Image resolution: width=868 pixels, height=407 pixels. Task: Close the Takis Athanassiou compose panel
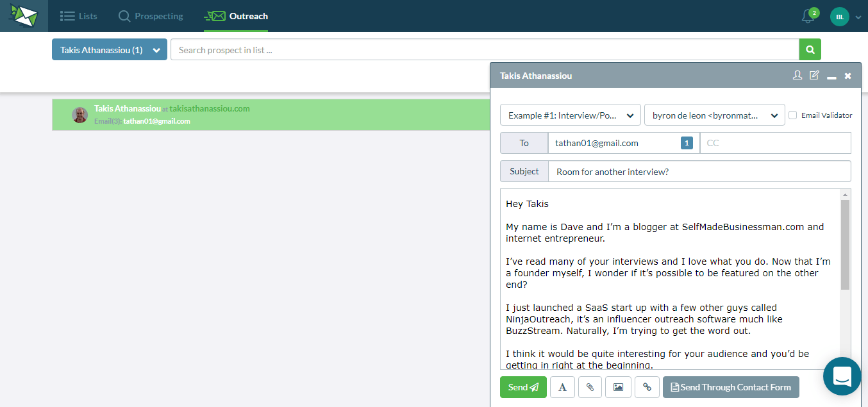tap(847, 76)
